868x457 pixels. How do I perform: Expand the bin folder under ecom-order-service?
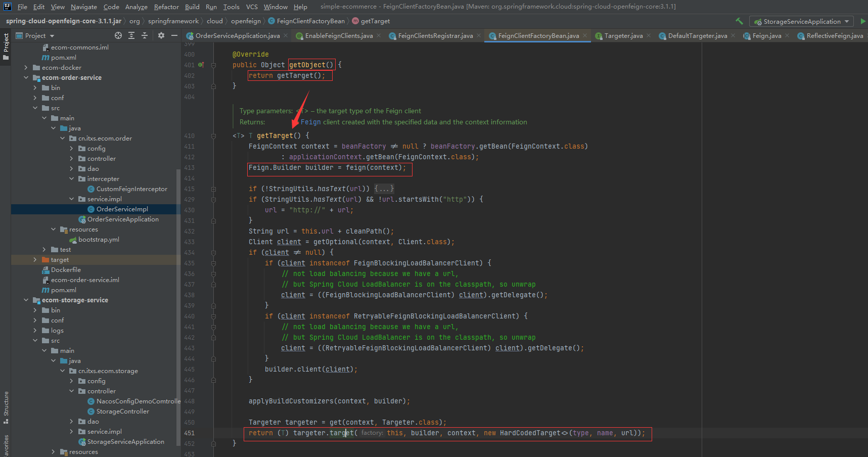pos(35,88)
